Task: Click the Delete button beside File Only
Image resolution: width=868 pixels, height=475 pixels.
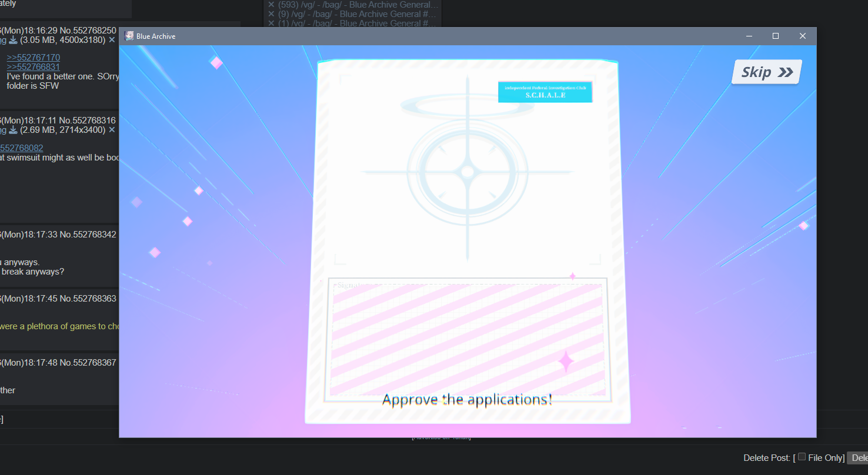Action: 857,458
